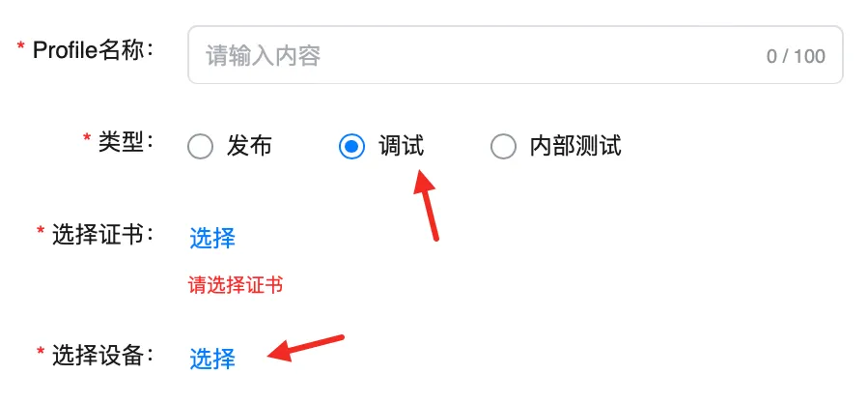Click the 0 / 100 character counter
Image resolution: width=868 pixels, height=403 pixels.
[x=796, y=56]
